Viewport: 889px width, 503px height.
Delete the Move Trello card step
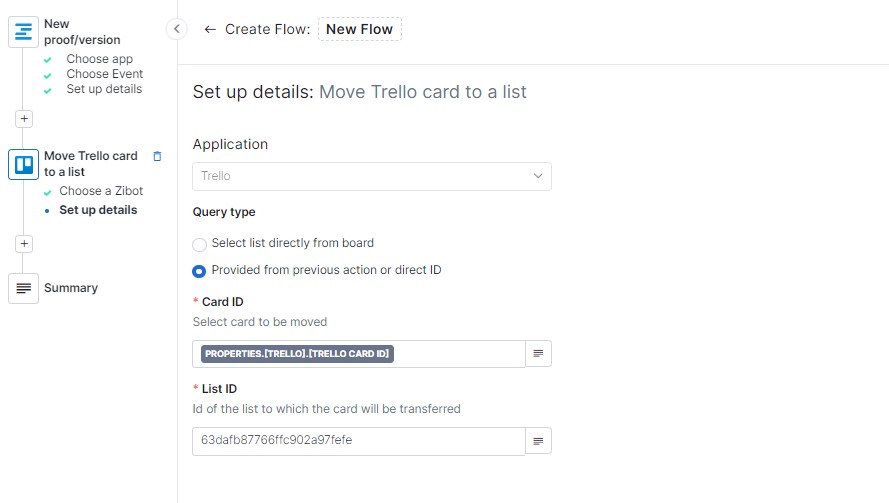click(x=157, y=156)
